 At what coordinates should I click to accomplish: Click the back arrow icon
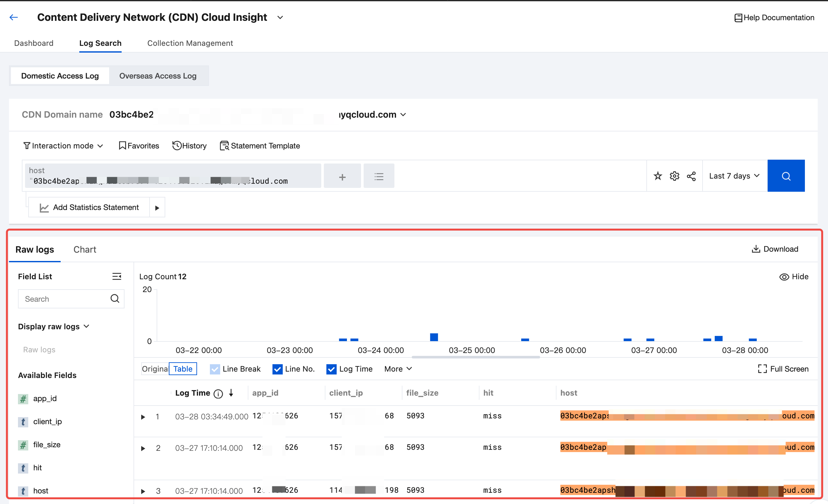13,17
